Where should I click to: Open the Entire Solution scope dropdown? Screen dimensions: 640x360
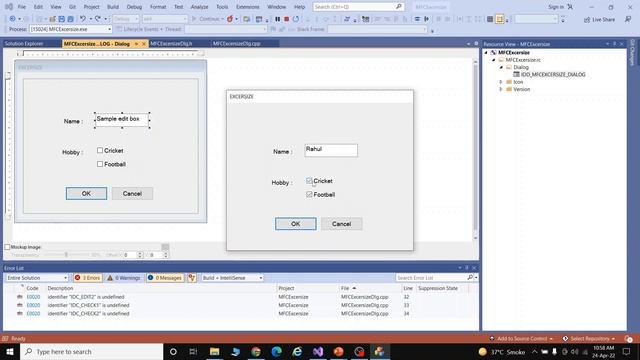coord(37,278)
